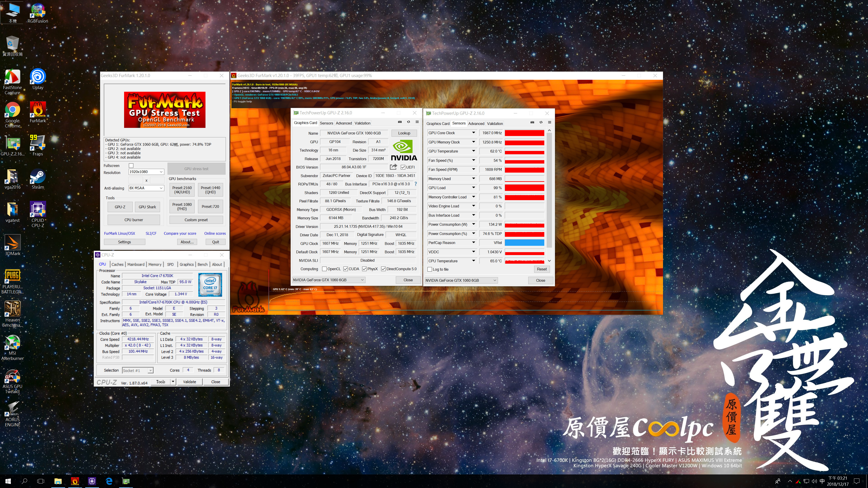Enable Log to file checkbox
868x488 pixels.
pyautogui.click(x=430, y=269)
